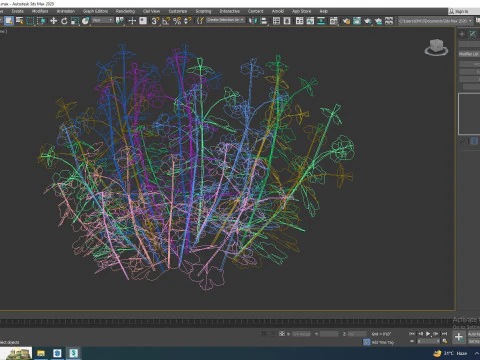Toggle Absolute/Offset transform type-in mode
Screen dimensions: 480x360
282,334
